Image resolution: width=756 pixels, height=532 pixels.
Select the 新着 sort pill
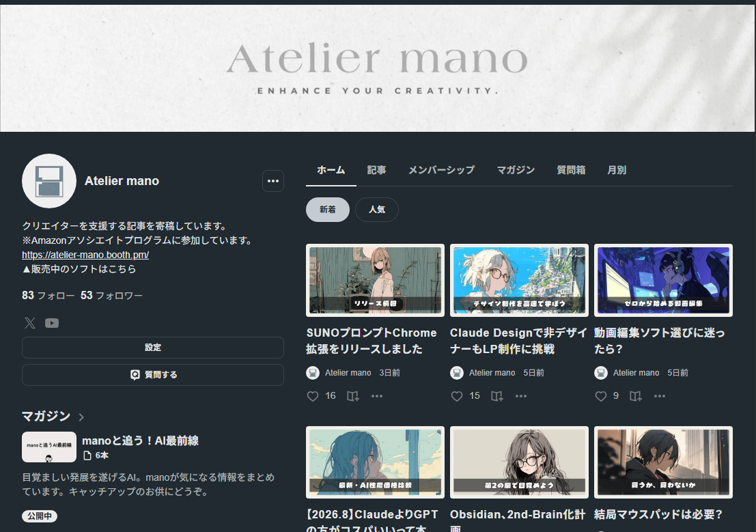click(x=327, y=210)
